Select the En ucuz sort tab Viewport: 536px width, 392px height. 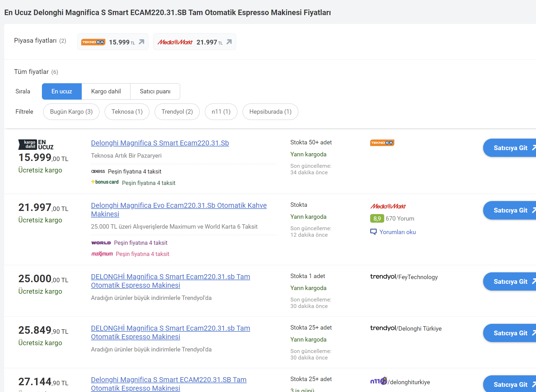pyautogui.click(x=62, y=92)
